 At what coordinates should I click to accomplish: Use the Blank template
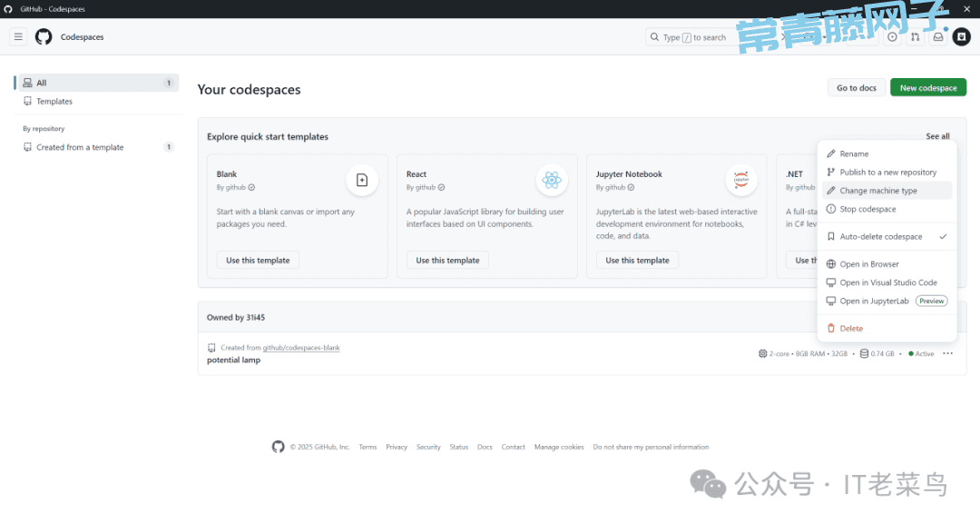258,260
